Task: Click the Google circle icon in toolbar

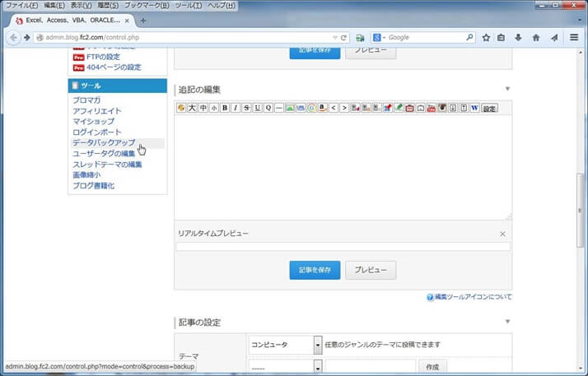Action: click(311, 108)
